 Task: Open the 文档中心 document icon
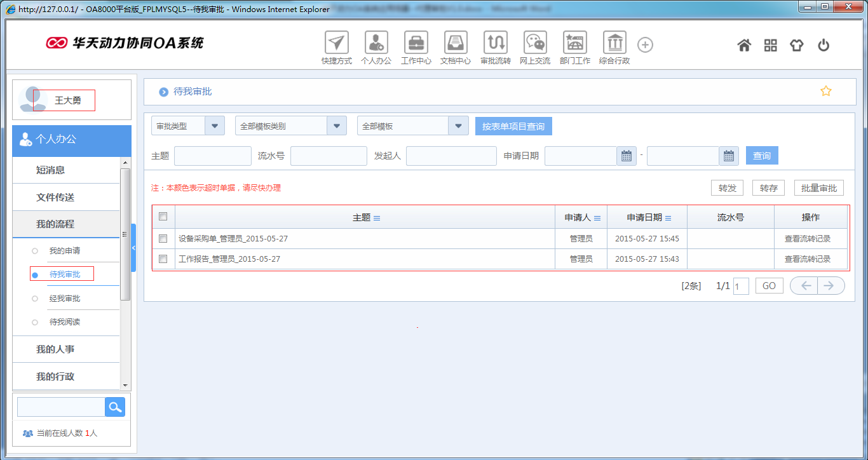455,43
